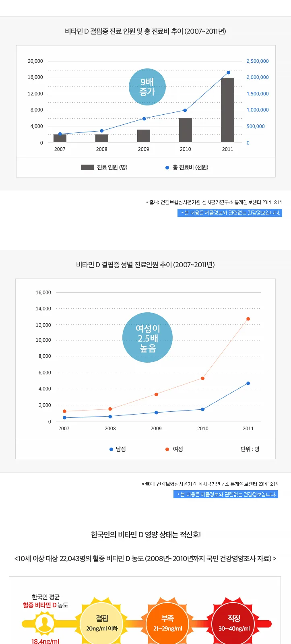Click the 여성 legend label
This screenshot has height=644, width=291.
pos(177,449)
